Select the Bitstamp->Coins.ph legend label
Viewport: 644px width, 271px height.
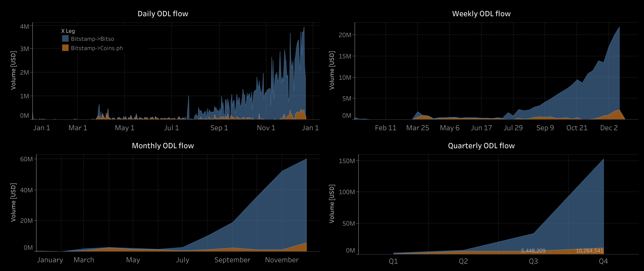(x=97, y=48)
